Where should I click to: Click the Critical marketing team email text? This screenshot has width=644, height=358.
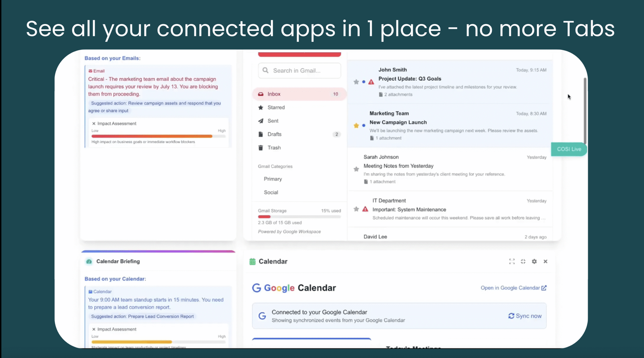(153, 86)
